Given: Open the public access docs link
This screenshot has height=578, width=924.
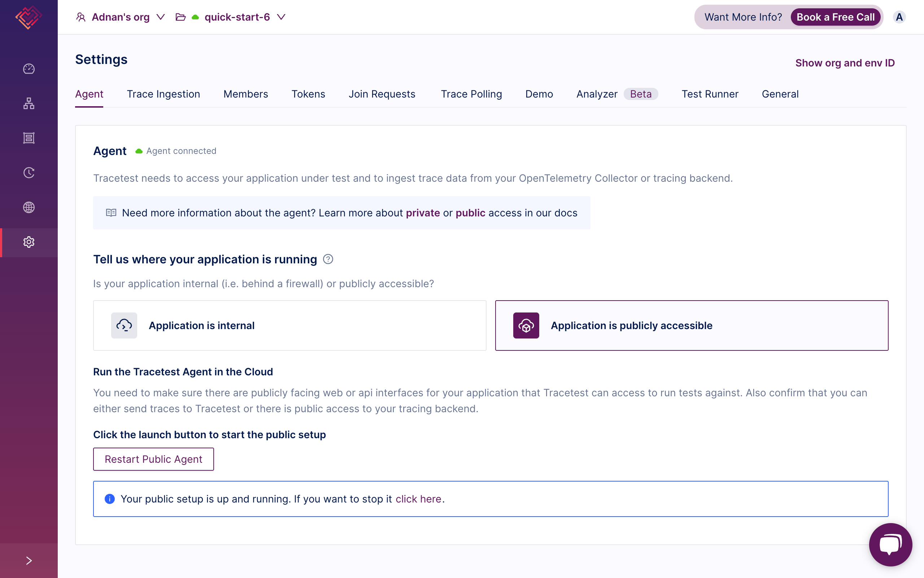Looking at the screenshot, I should 470,213.
